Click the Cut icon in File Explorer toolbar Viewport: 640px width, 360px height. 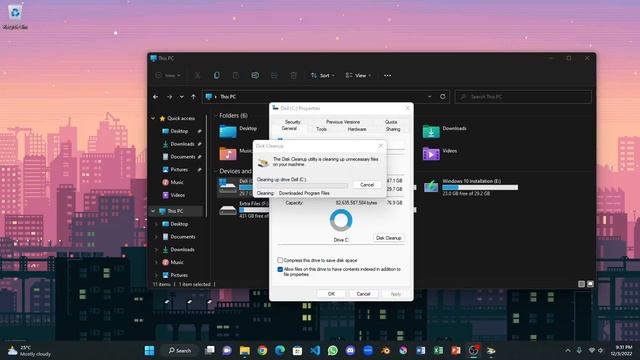click(198, 76)
